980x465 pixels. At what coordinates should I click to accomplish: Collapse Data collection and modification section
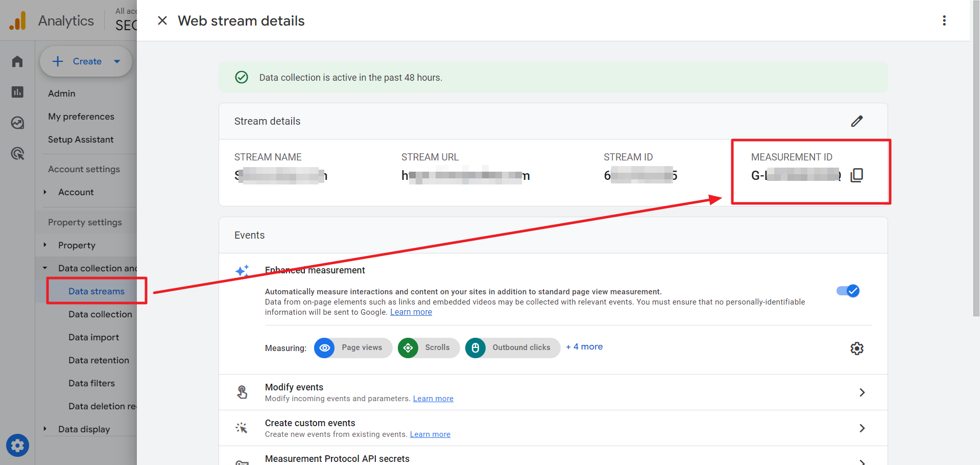point(45,268)
